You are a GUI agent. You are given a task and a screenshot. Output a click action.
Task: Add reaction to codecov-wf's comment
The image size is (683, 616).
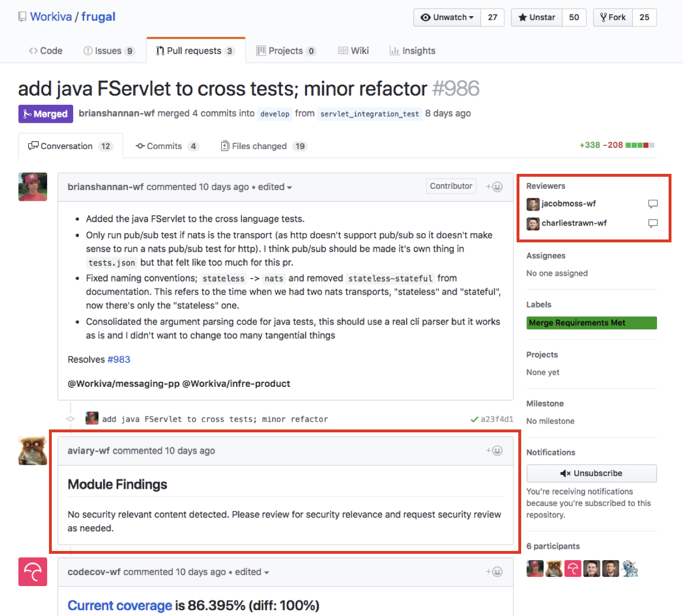tap(494, 572)
